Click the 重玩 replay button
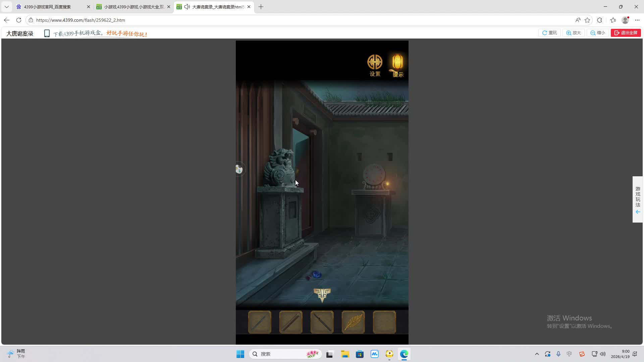The height and width of the screenshot is (362, 644). pyautogui.click(x=549, y=33)
